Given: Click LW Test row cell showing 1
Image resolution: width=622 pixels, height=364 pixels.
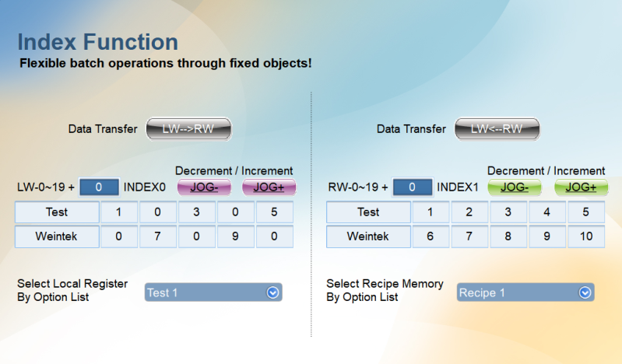Looking at the screenshot, I should 118,212.
